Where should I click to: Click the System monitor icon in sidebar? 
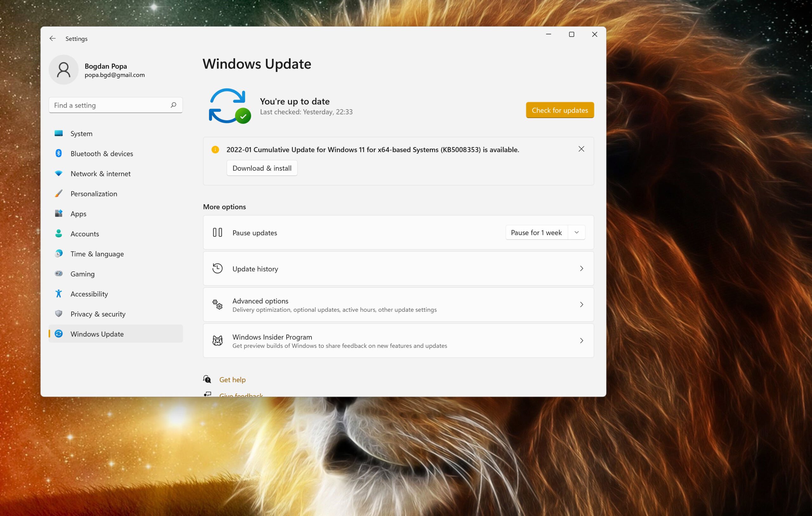(x=59, y=133)
